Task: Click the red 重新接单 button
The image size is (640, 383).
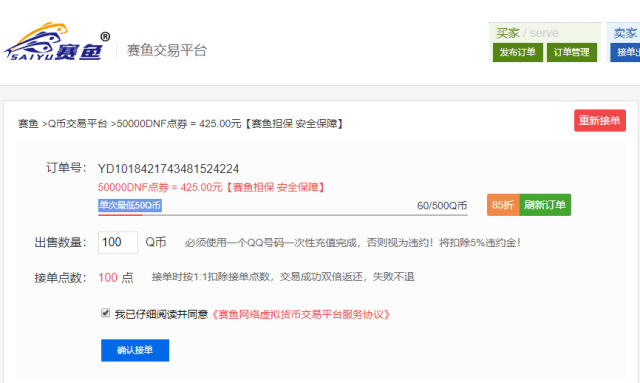Action: [x=600, y=120]
